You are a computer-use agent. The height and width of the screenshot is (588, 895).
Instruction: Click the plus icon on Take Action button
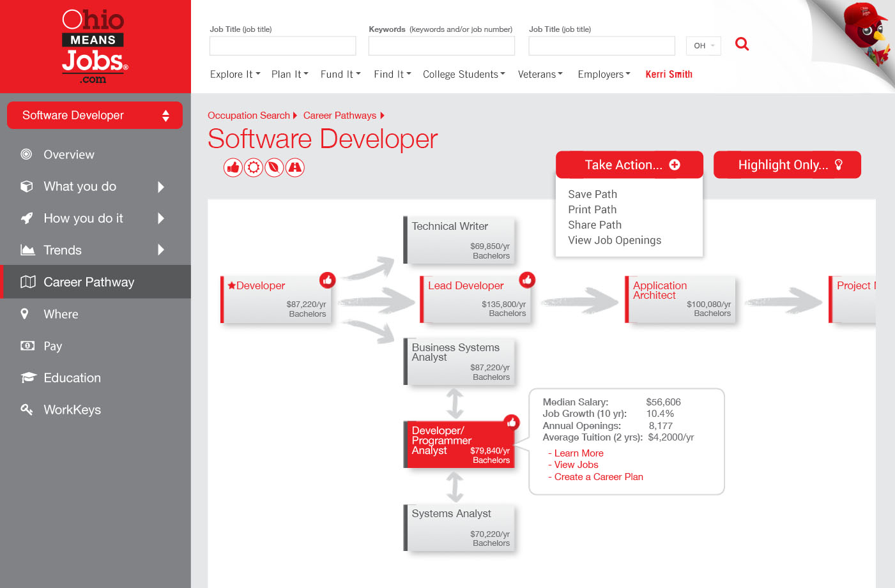pos(675,165)
